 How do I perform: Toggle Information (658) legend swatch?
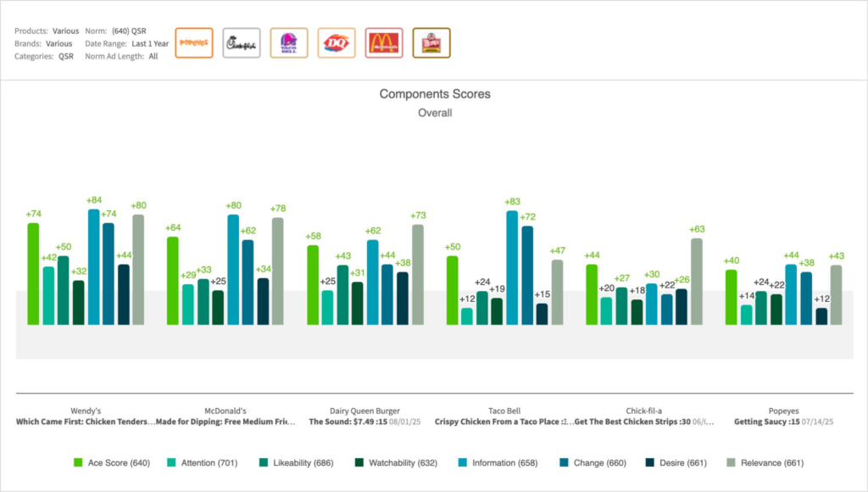463,462
